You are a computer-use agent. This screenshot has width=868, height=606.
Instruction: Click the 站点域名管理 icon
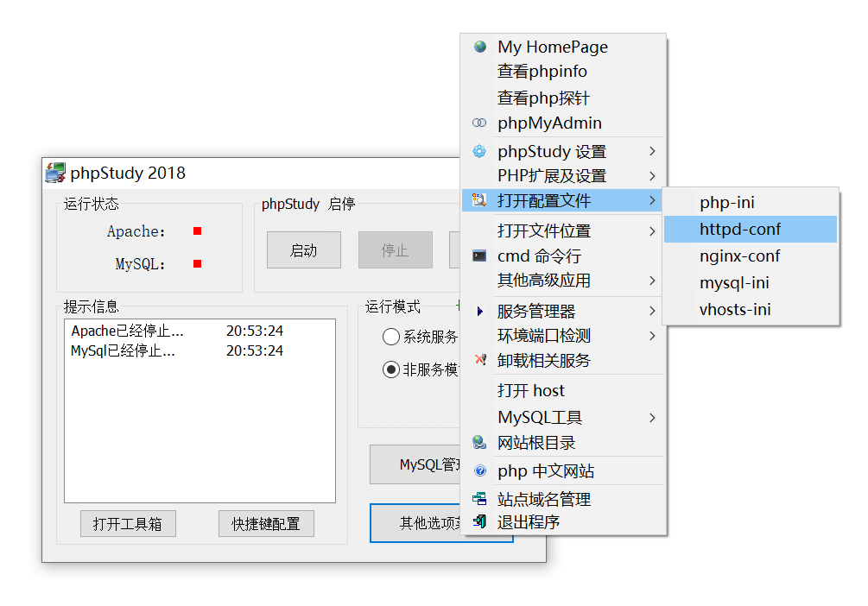(479, 499)
